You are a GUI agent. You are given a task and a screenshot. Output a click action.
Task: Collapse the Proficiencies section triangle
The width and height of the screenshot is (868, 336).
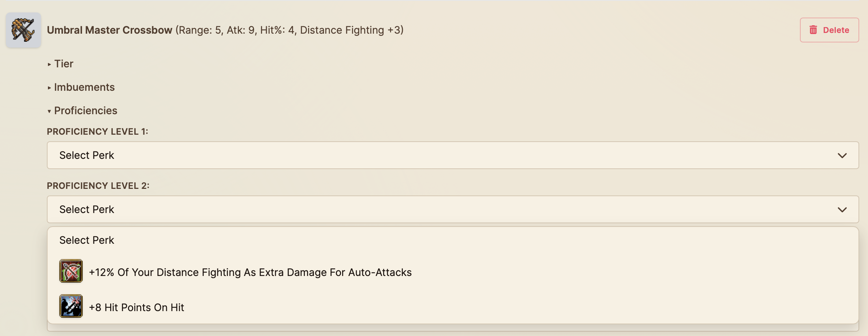click(x=49, y=111)
